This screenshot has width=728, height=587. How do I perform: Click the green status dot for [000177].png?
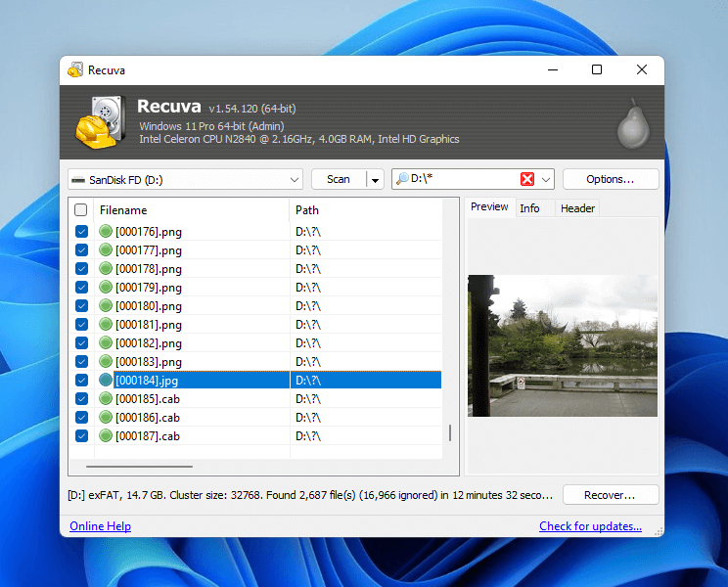pyautogui.click(x=106, y=249)
